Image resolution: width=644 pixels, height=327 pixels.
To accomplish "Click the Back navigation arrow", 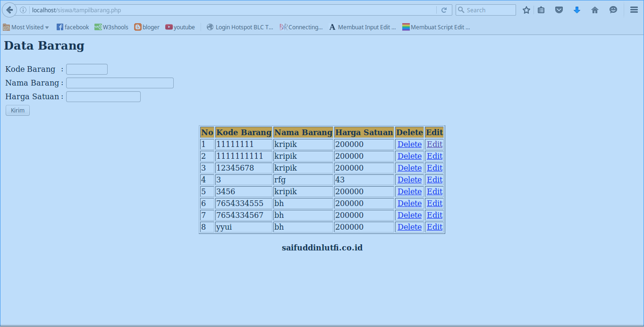I will pyautogui.click(x=8, y=9).
